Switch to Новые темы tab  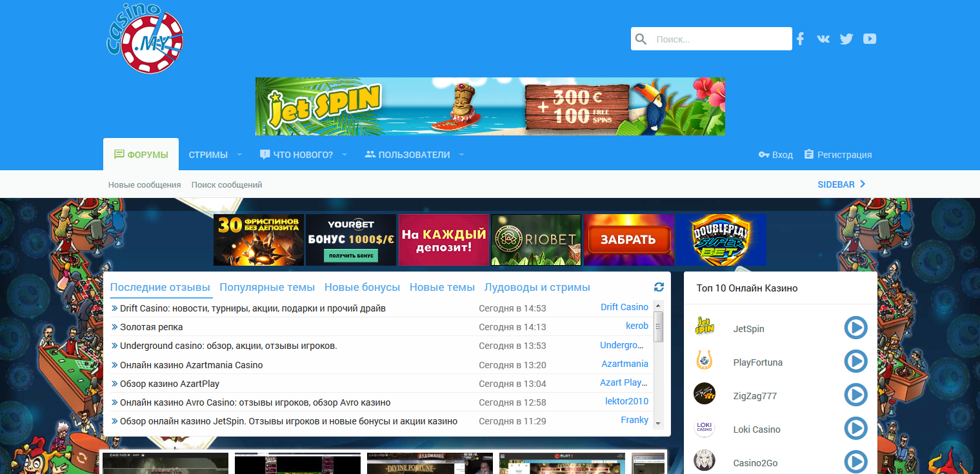coord(442,287)
